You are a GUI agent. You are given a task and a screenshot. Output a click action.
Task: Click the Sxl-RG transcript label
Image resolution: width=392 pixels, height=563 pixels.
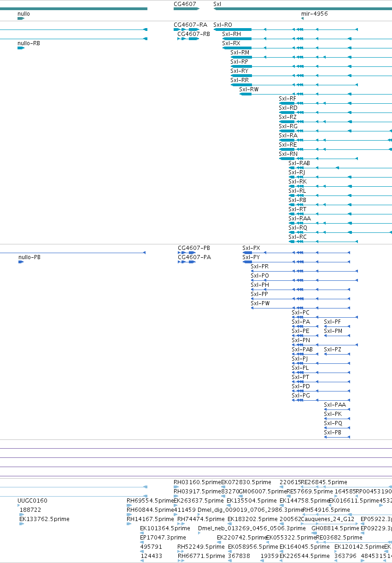(x=288, y=126)
